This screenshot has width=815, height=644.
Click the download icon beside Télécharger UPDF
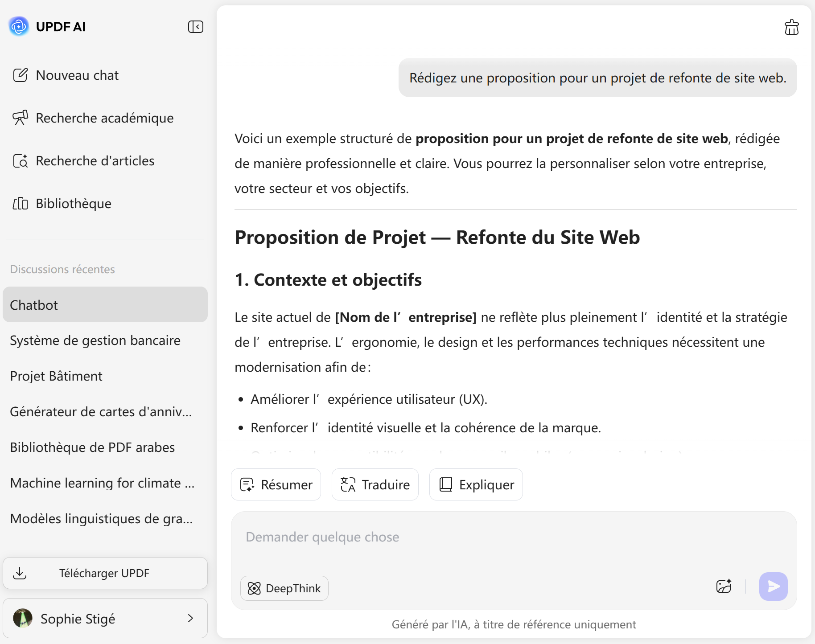[x=20, y=573]
